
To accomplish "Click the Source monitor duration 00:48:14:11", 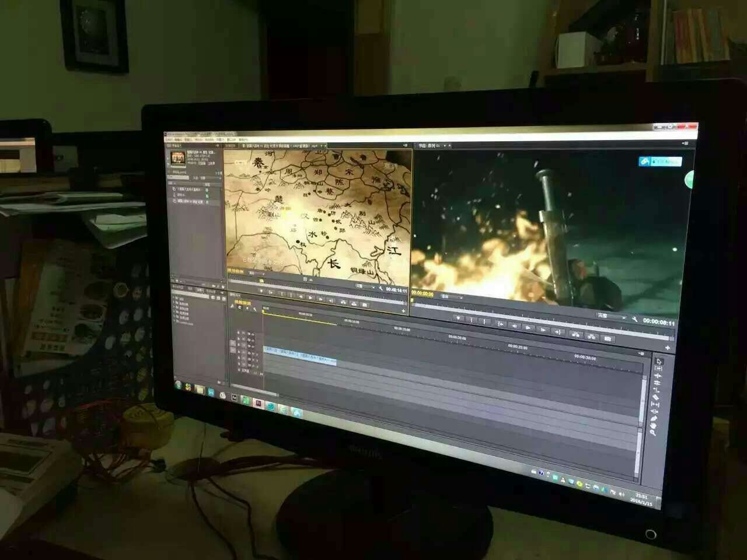I will 396,290.
